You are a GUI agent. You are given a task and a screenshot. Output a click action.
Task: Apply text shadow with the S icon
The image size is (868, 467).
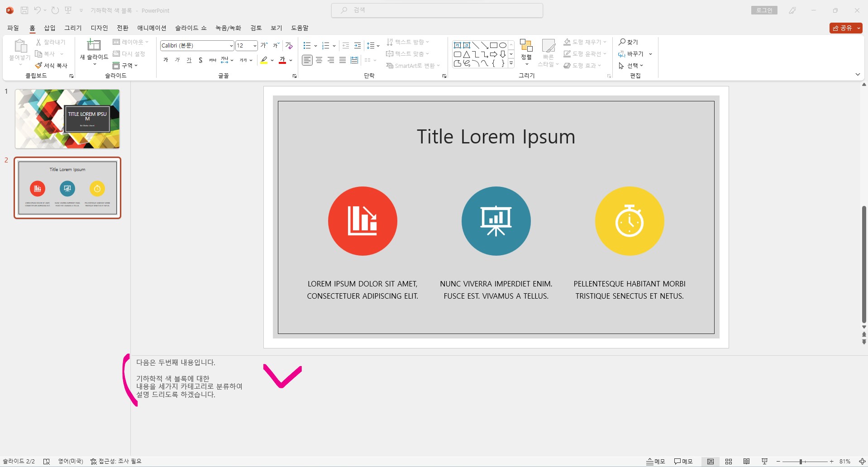(x=200, y=60)
